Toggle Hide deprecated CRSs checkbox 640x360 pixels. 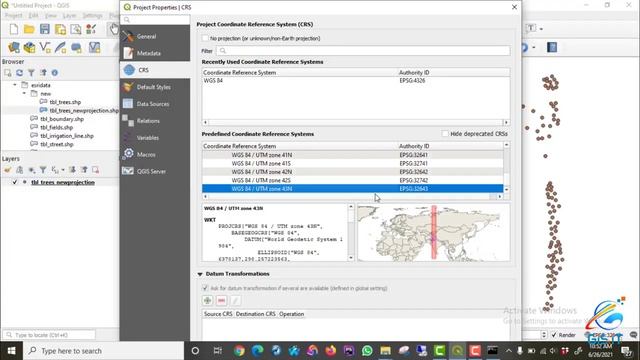pos(445,134)
